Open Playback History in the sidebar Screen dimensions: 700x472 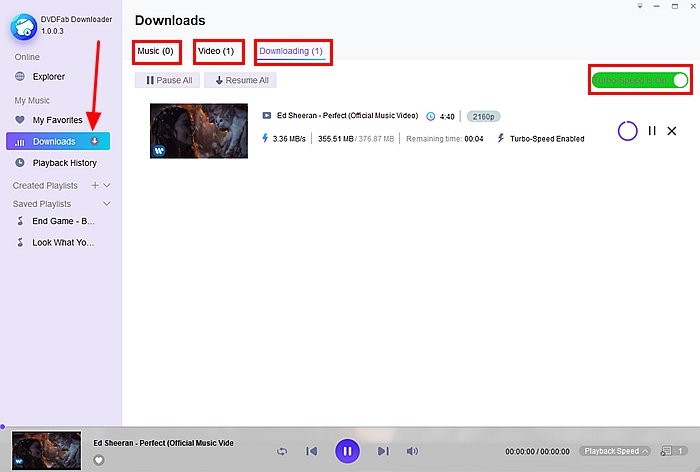64,163
